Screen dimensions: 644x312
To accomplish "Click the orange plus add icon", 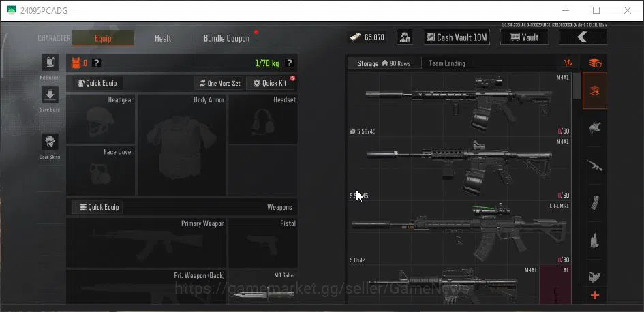I will coord(595,295).
